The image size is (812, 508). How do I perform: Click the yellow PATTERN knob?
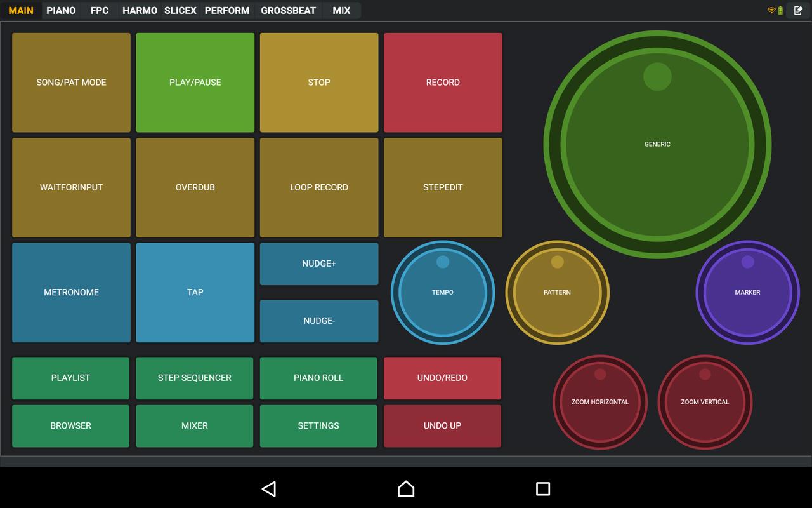[x=557, y=292]
